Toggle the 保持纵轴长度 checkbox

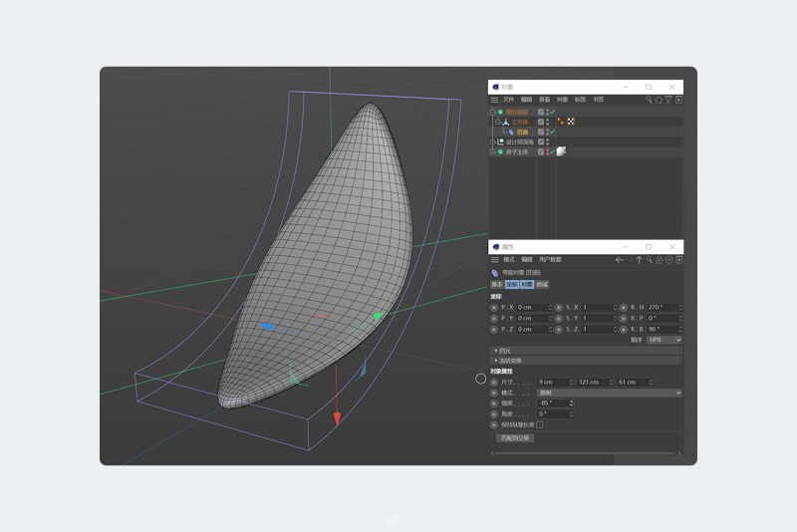[x=540, y=424]
